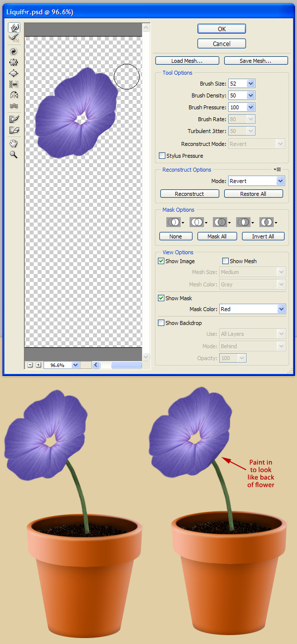Check the Stylus Pressure option
This screenshot has width=297, height=644.
click(x=162, y=156)
